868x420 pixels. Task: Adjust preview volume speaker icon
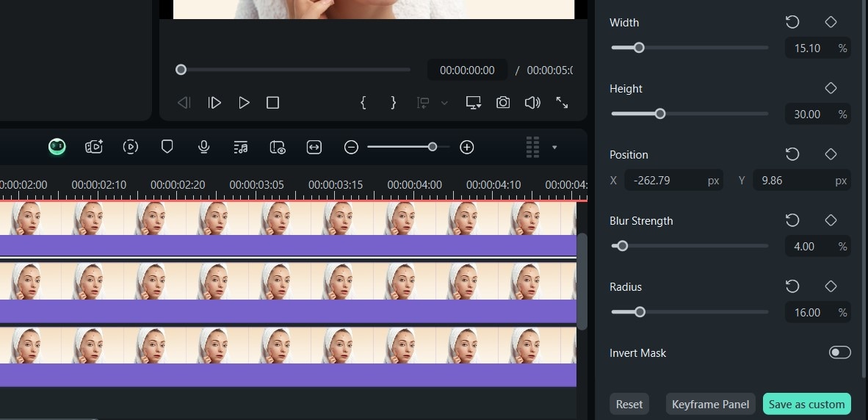tap(532, 102)
